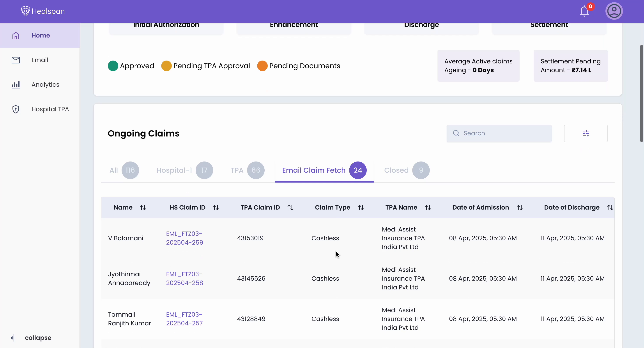Viewport: 644px width, 348px height.
Task: Toggle sort on Date of Admission
Action: (520, 207)
